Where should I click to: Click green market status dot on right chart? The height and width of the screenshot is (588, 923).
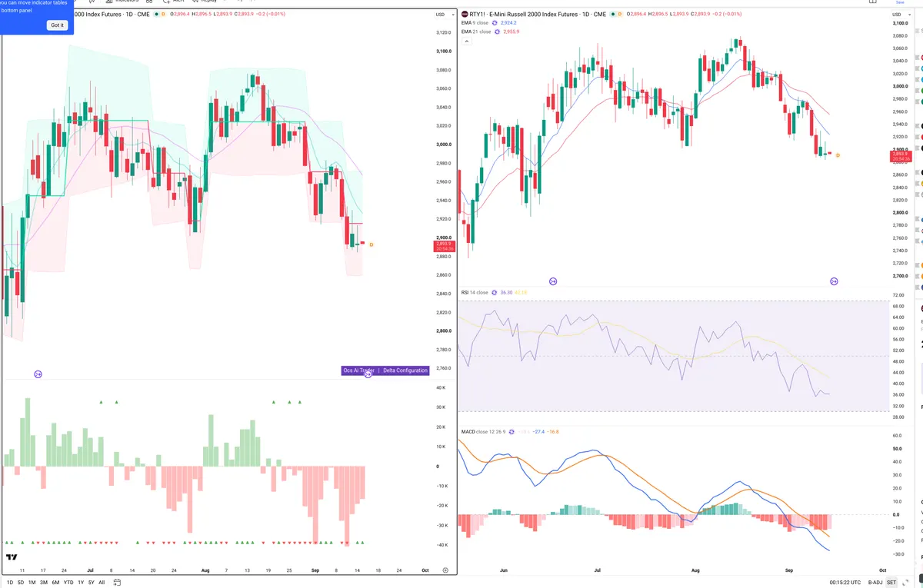click(614, 14)
